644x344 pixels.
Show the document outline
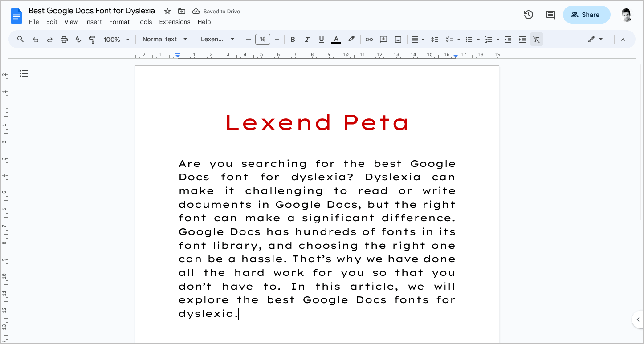pyautogui.click(x=24, y=73)
